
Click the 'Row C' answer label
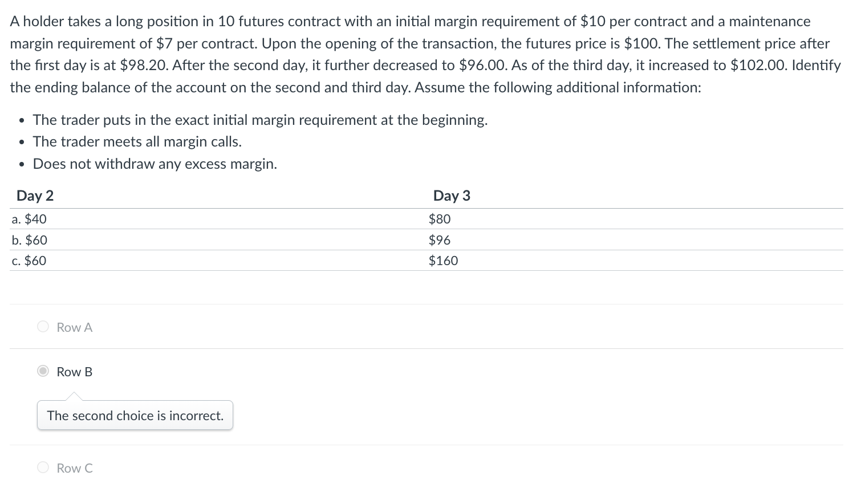[75, 468]
